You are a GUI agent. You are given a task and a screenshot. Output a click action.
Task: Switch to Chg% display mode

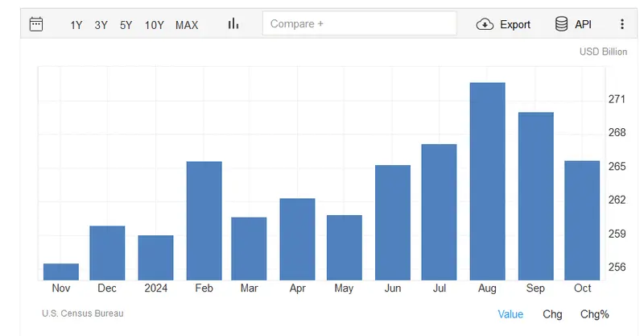[x=594, y=314]
